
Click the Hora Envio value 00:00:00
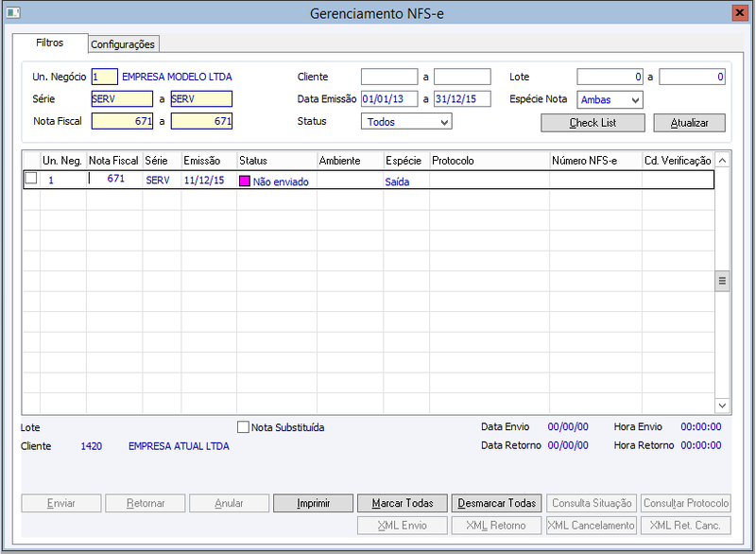[701, 426]
